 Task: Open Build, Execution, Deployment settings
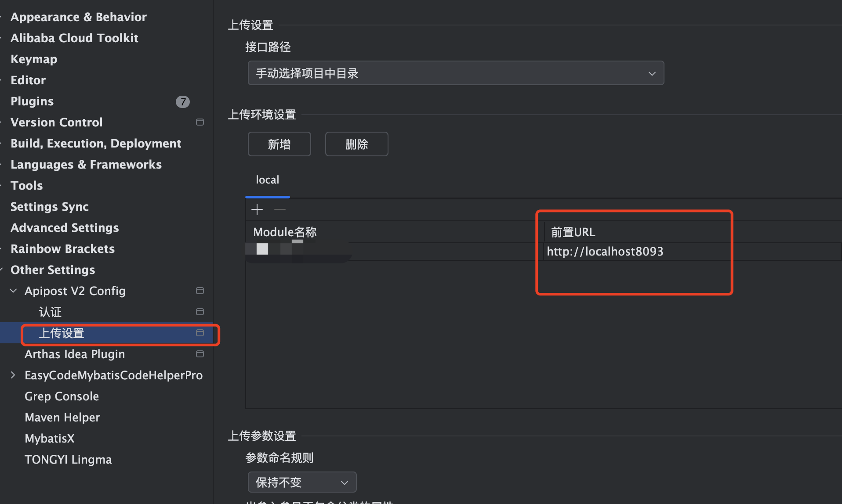click(x=96, y=143)
